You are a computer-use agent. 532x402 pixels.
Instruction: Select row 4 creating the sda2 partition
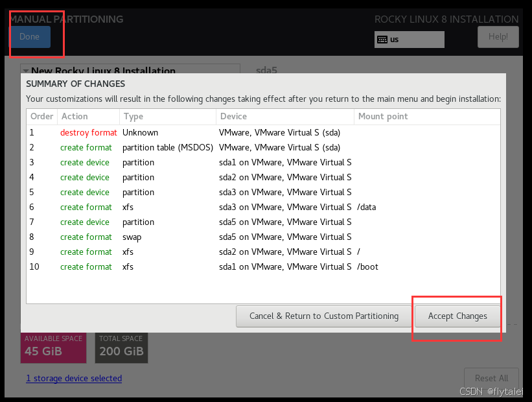click(263, 177)
